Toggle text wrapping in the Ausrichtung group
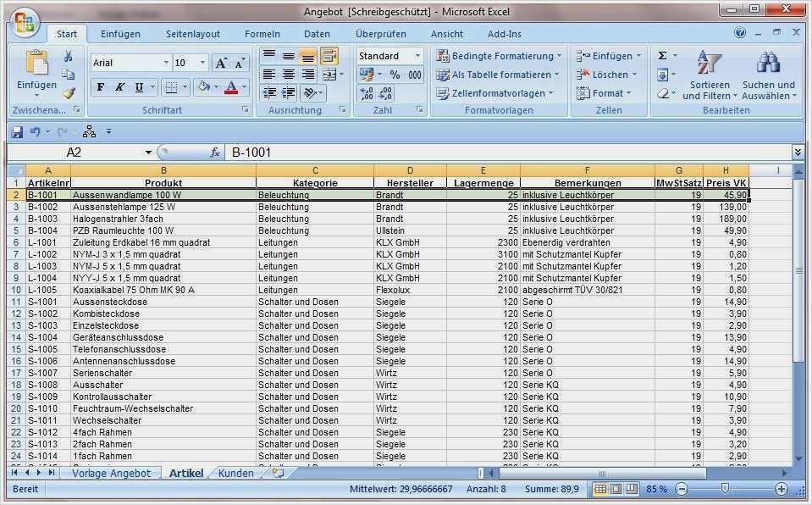 pos(330,57)
